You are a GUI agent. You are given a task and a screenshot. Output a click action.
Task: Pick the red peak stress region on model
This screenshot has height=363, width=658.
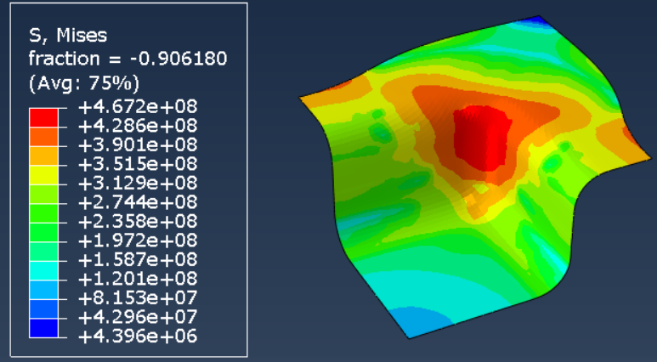(x=483, y=138)
